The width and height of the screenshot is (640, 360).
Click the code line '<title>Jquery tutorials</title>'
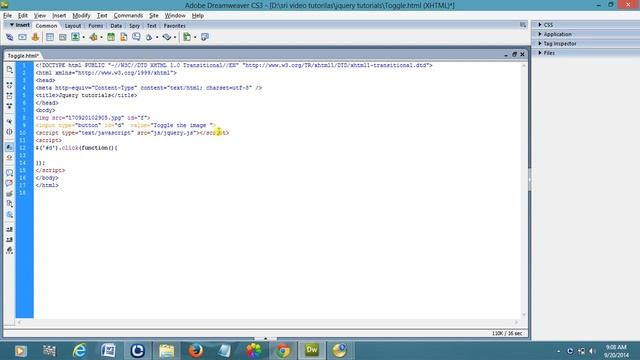[x=87, y=96]
